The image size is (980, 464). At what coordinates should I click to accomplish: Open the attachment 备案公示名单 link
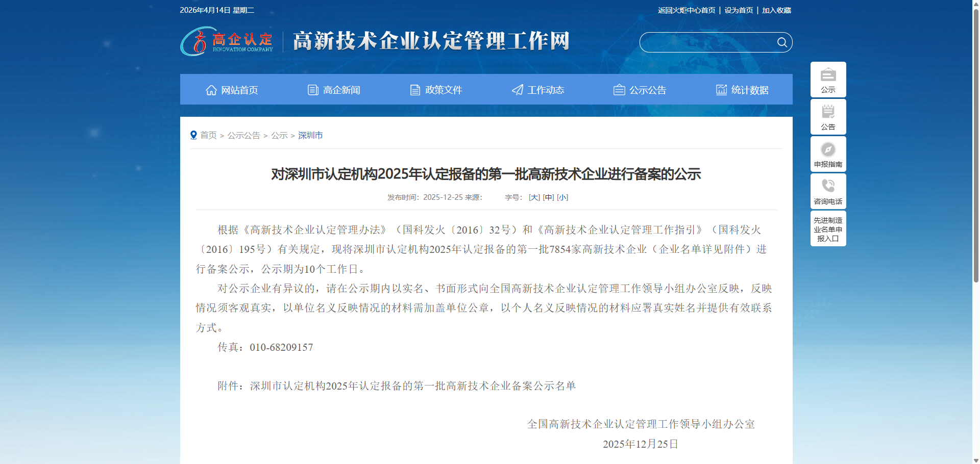412,386
